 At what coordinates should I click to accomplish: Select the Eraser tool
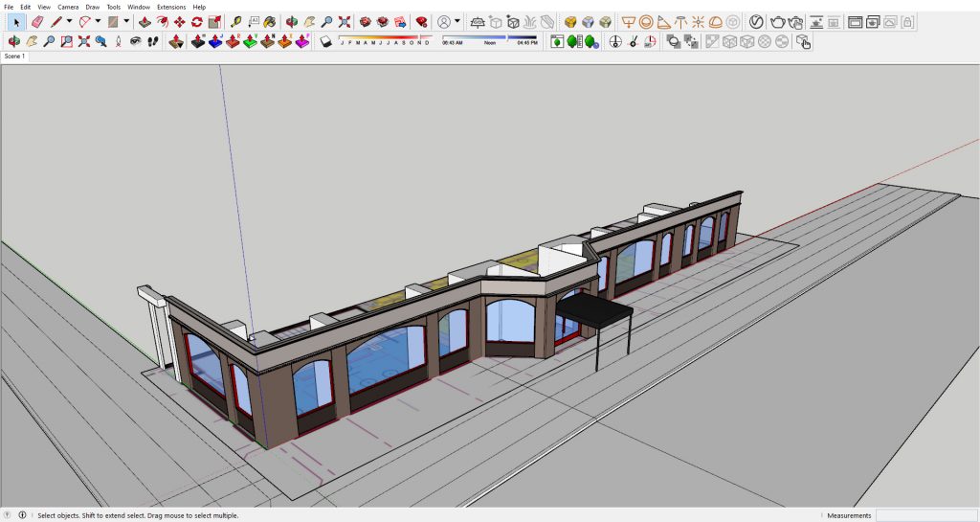click(37, 21)
